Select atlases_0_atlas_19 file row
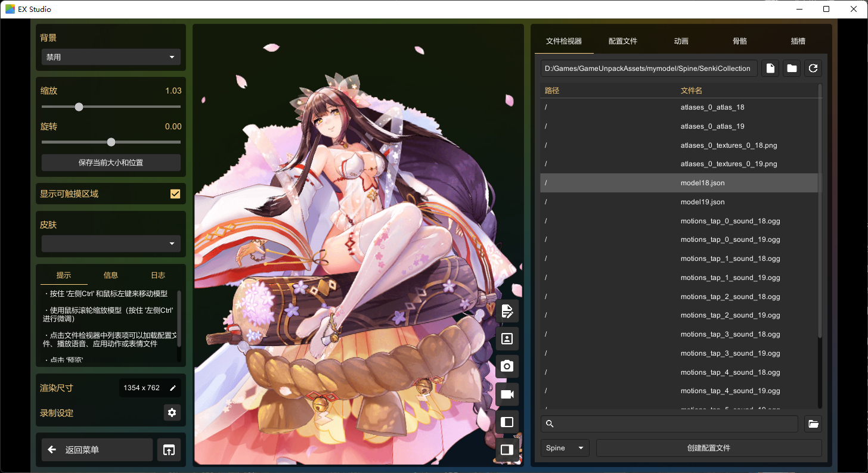868x473 pixels. [x=679, y=126]
